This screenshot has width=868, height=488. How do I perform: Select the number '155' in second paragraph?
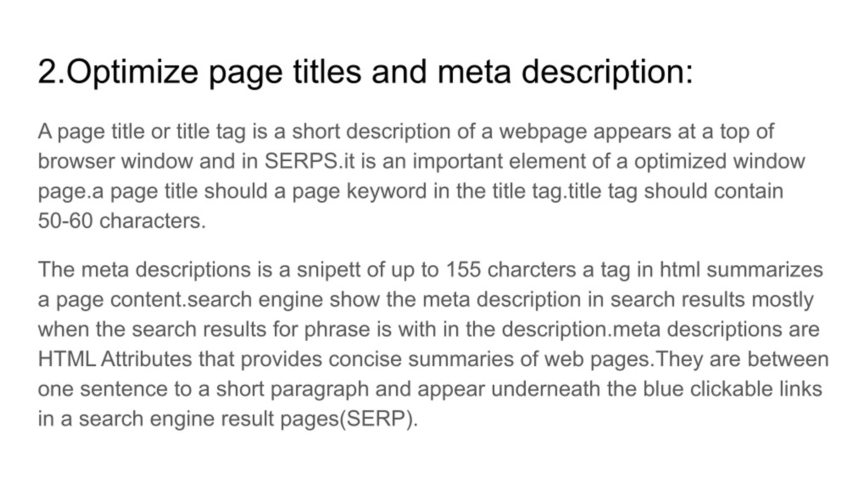pos(463,270)
